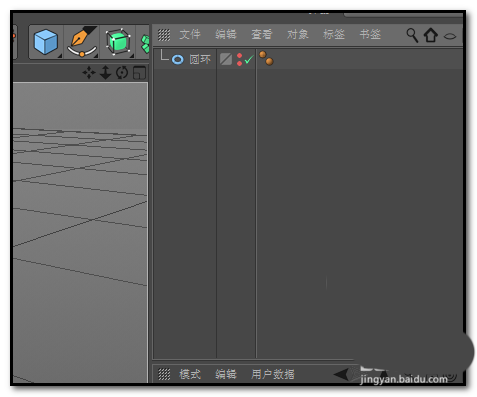477x397 pixels.
Task: Expand the Cube tool flyout arrow
Action: 60,56
